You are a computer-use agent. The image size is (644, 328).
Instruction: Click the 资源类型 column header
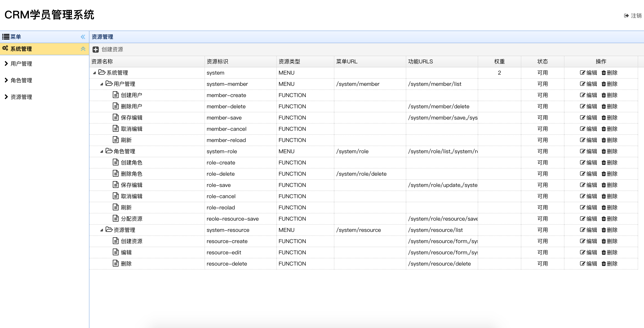pos(305,62)
